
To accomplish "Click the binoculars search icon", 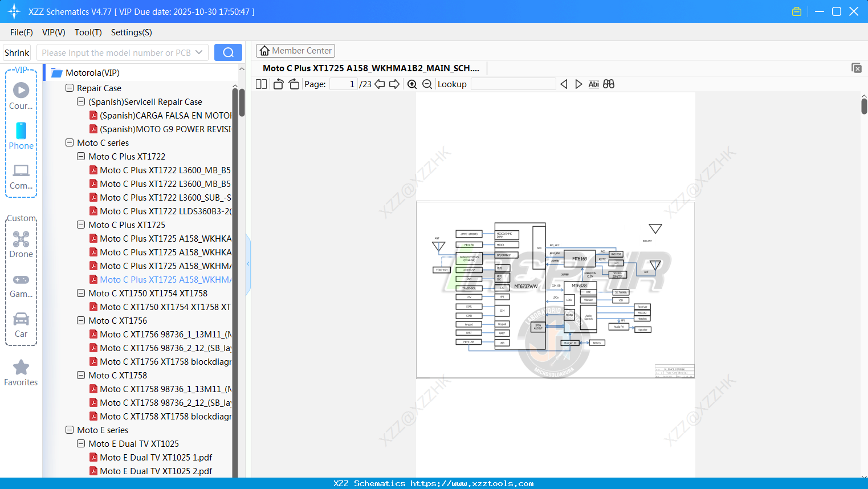I will point(609,84).
